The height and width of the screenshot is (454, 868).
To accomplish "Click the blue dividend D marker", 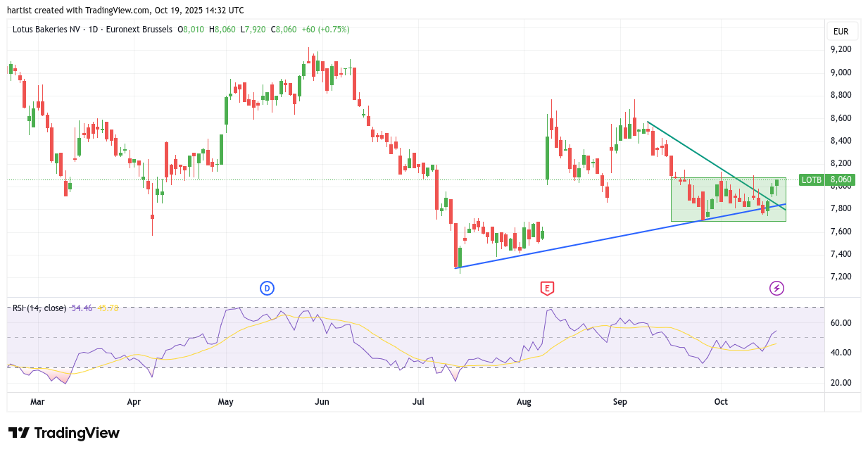I will coord(267,287).
